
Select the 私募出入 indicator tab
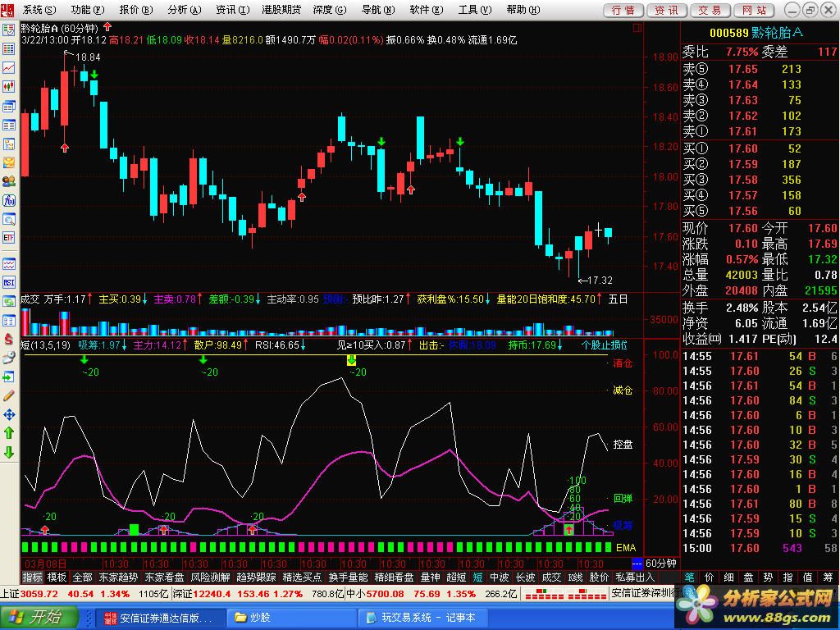pos(634,577)
